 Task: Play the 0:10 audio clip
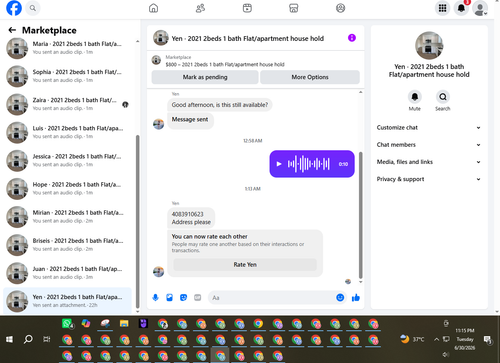click(x=279, y=164)
